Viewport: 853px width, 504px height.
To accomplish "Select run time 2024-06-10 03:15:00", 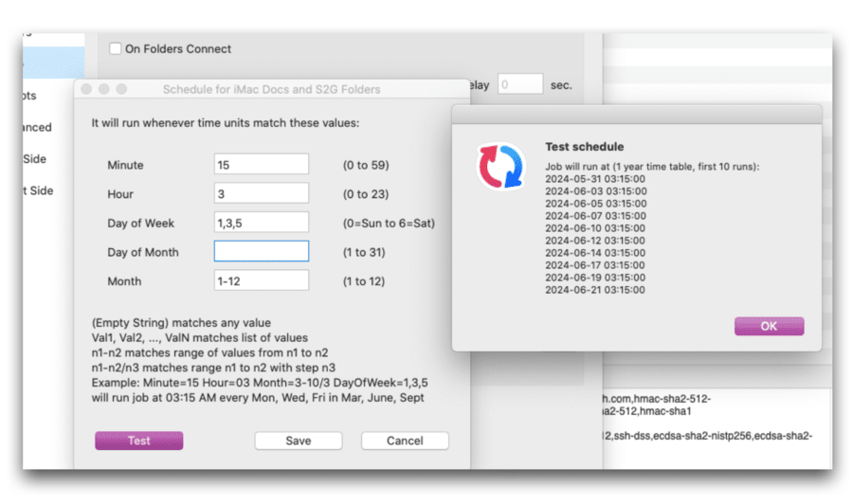I will 595,227.
